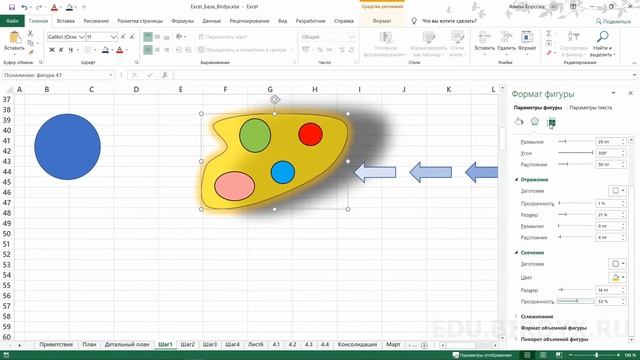Viewport: 640px width, 360px height.
Task: Click the insert function fx icon
Action: (x=164, y=75)
